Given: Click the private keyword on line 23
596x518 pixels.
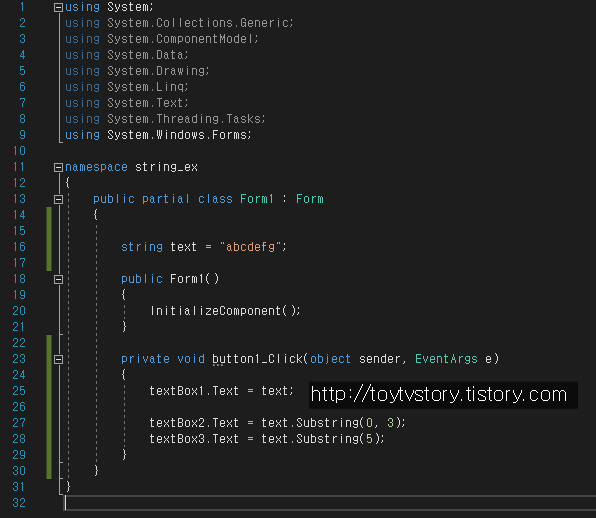Looking at the screenshot, I should coord(145,359).
